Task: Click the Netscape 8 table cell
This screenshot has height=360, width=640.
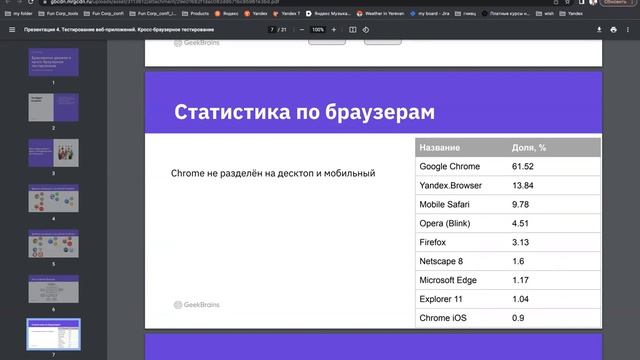Action: [441, 261]
